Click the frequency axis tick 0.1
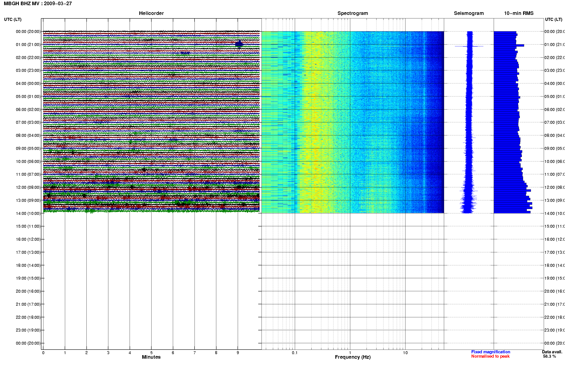The width and height of the screenshot is (588, 368). tap(295, 353)
